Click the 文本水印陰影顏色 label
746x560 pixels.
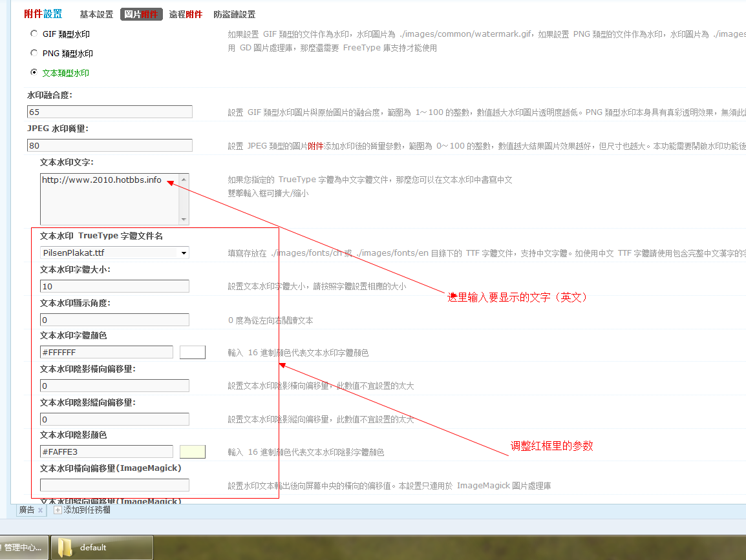point(73,435)
